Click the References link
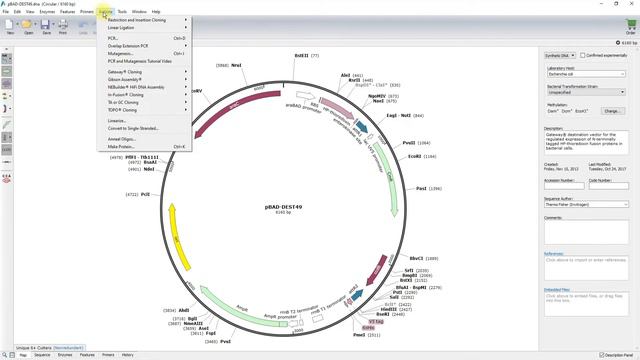This screenshot has width=640, height=360. tap(553, 254)
